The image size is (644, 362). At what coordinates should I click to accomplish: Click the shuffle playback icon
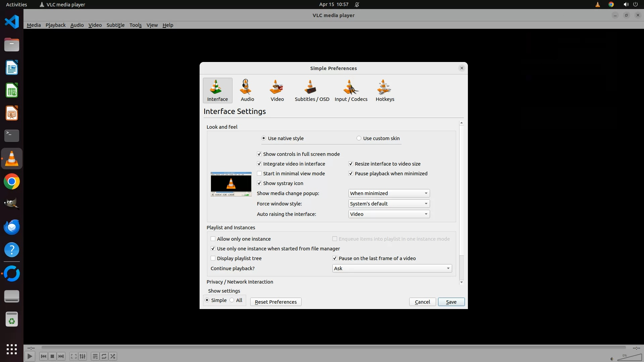(x=113, y=356)
